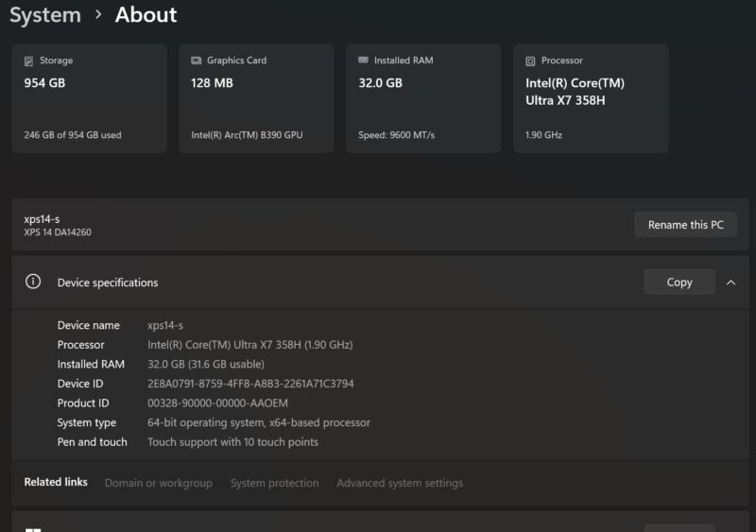The width and height of the screenshot is (756, 532).
Task: Select the Product ID value 00328-90000-00000-AAOEM
Action: [217, 403]
